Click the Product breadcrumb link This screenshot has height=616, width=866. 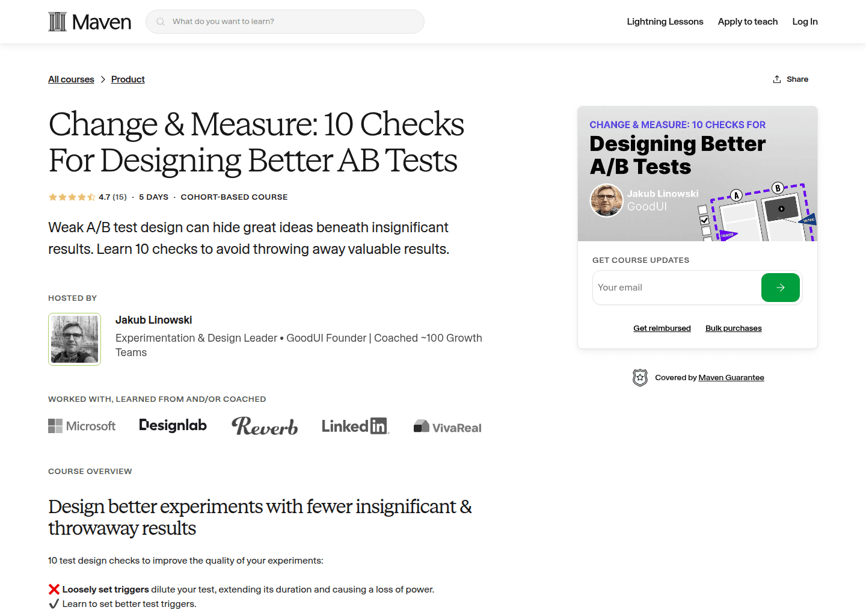127,79
